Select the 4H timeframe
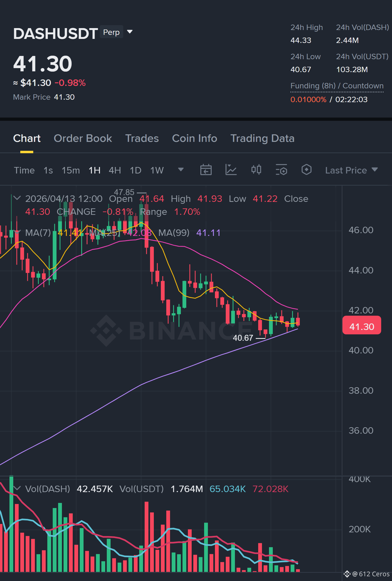392x581 pixels. click(x=115, y=170)
